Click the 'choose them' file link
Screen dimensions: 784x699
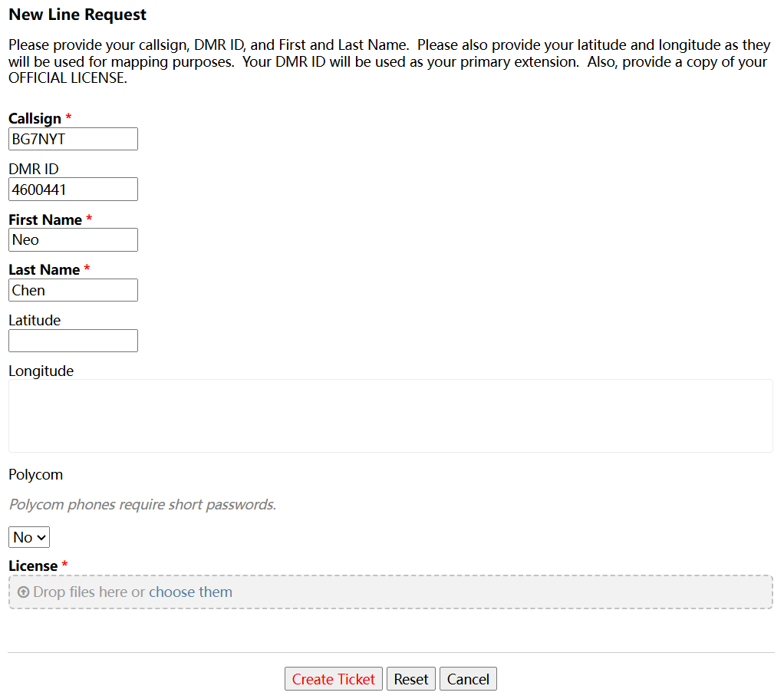(190, 592)
